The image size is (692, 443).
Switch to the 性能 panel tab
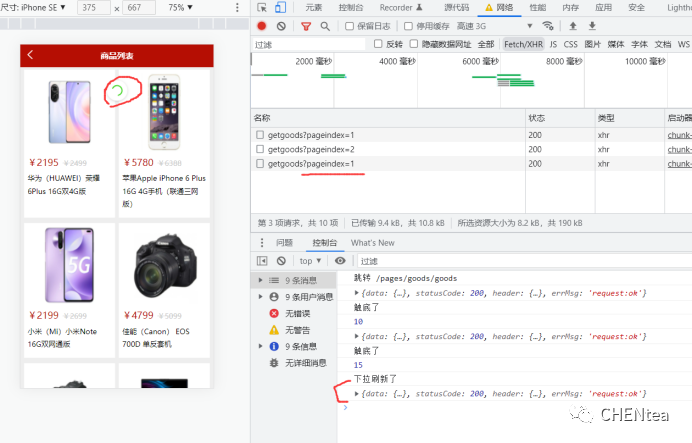pyautogui.click(x=538, y=8)
